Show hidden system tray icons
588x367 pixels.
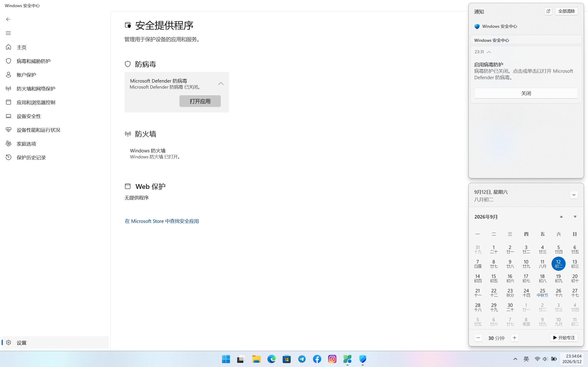pyautogui.click(x=515, y=359)
